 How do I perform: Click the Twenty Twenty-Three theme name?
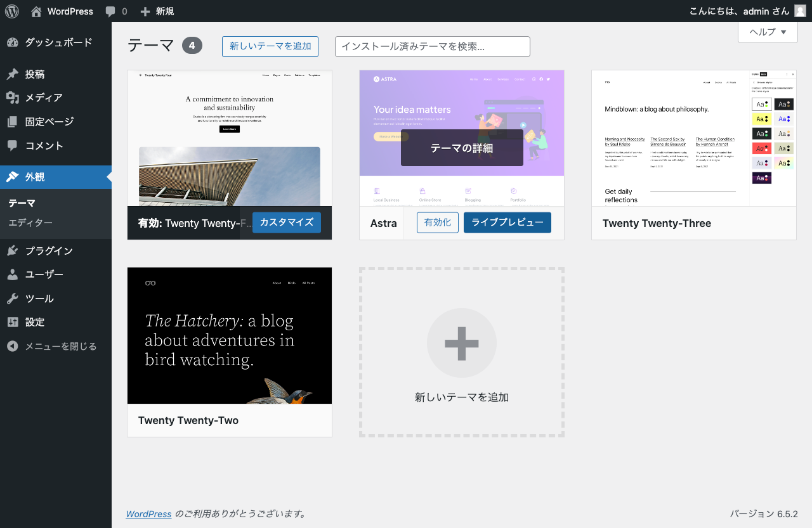pyautogui.click(x=657, y=223)
